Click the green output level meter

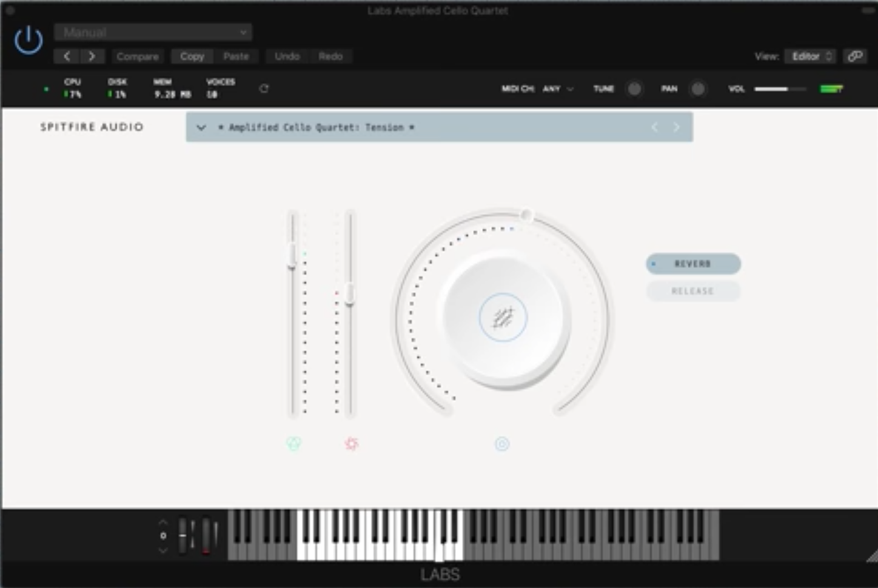(831, 89)
